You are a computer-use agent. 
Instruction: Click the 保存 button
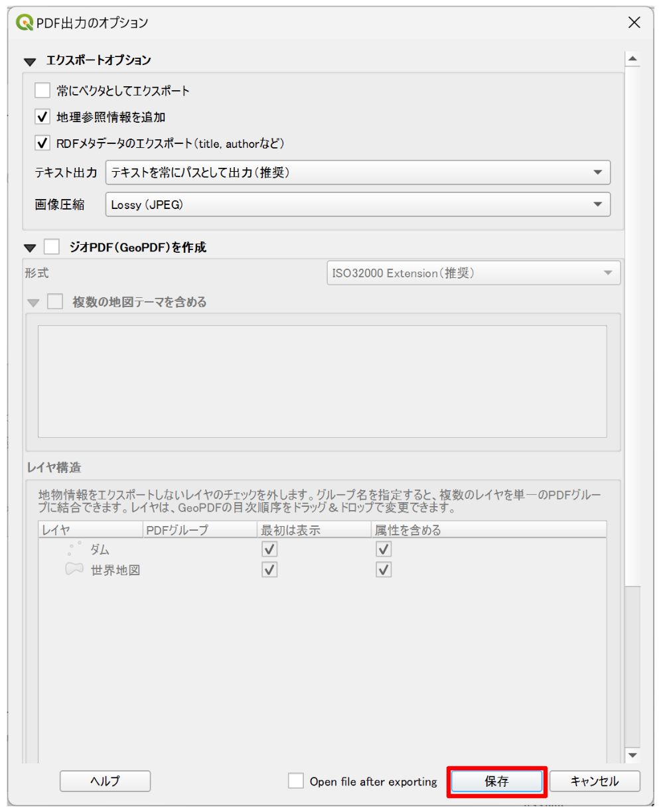[496, 781]
